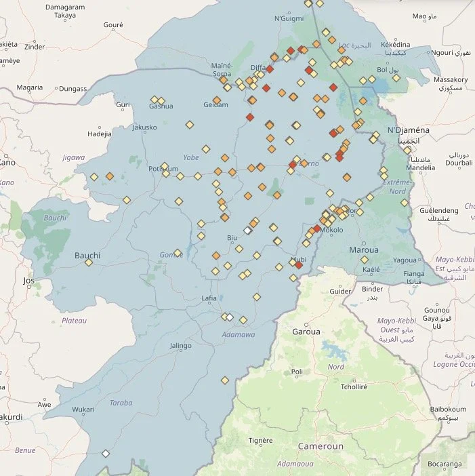This screenshot has width=475, height=476.
Task: Click the Damagaram Takaya label
Action: tap(65, 11)
